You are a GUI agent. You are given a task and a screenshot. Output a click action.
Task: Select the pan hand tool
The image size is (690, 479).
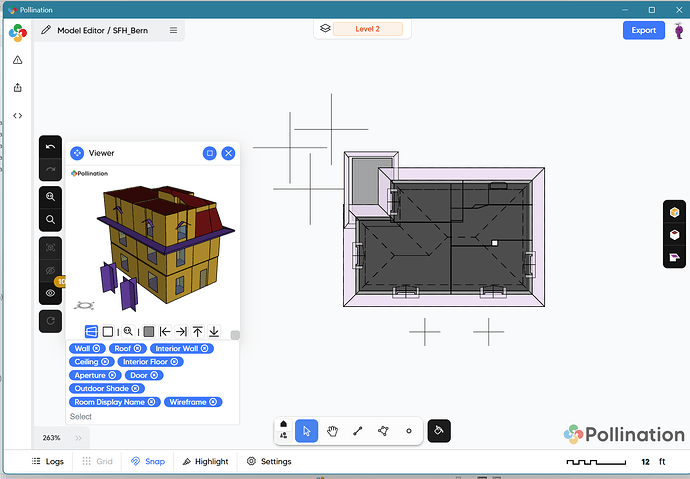click(332, 431)
